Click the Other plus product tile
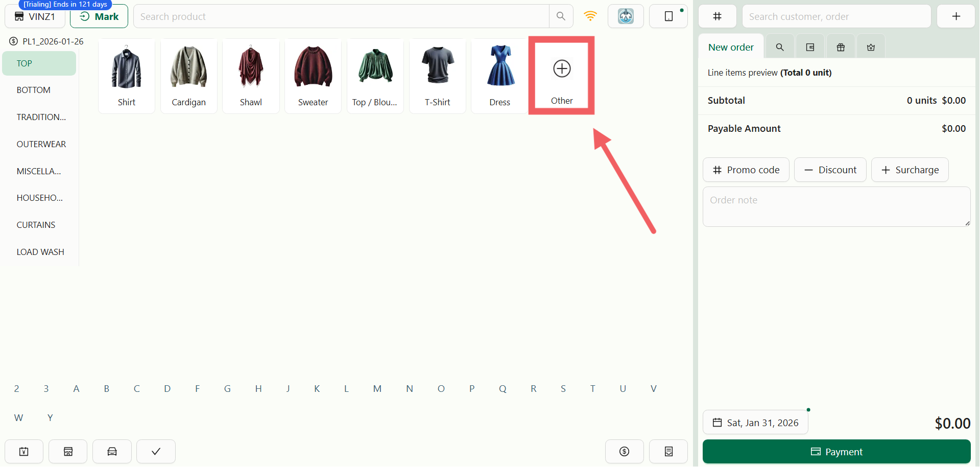This screenshot has height=467, width=980. tap(562, 76)
